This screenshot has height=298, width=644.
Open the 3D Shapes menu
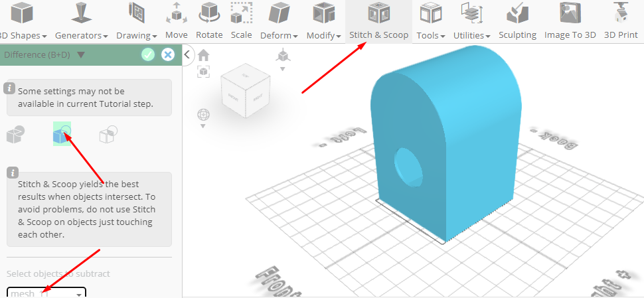tap(23, 21)
